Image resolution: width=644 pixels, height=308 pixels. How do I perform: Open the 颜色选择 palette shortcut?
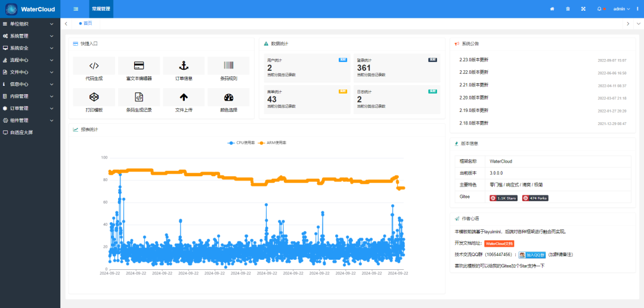pyautogui.click(x=228, y=97)
